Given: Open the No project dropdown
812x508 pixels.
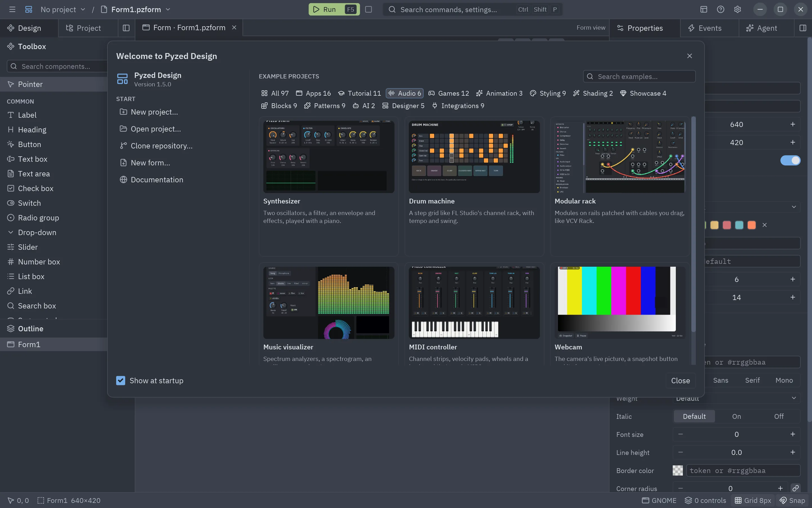Looking at the screenshot, I should click(x=63, y=9).
